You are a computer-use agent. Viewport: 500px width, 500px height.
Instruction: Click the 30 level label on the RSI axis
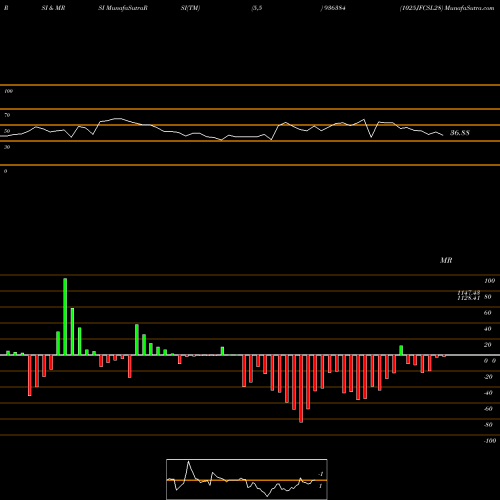tap(7, 147)
